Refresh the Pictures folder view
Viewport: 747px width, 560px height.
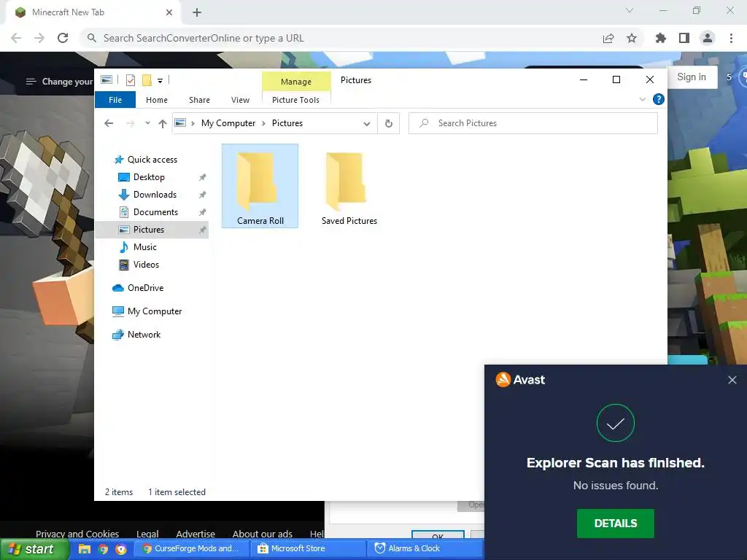point(389,123)
